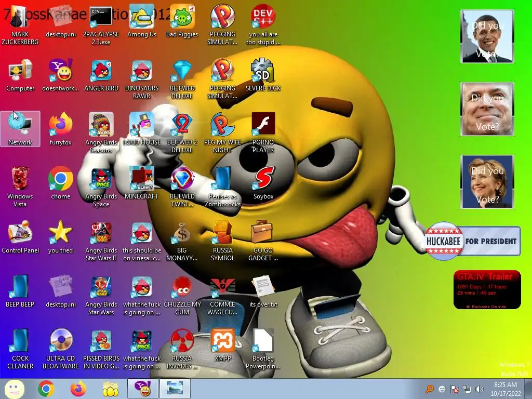Open BEJEWED 2 DELUXE shortcut
The height and width of the screenshot is (399, 532).
182,132
